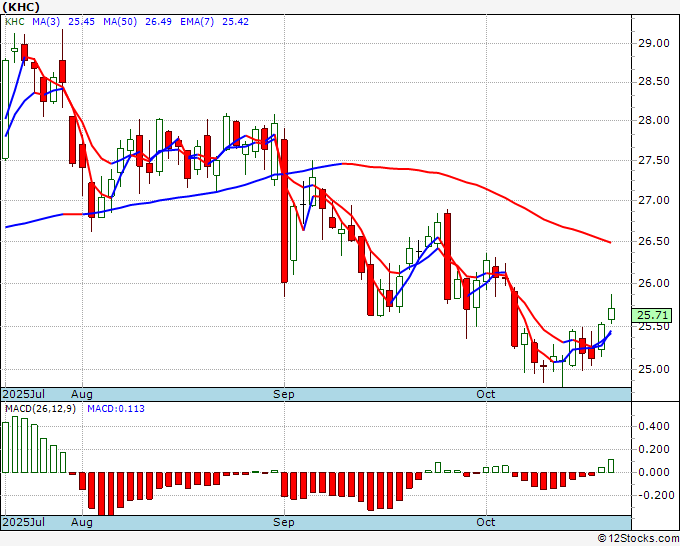The image size is (680, 546).
Task: Click the Oct label on MACD axis
Action: (485, 522)
